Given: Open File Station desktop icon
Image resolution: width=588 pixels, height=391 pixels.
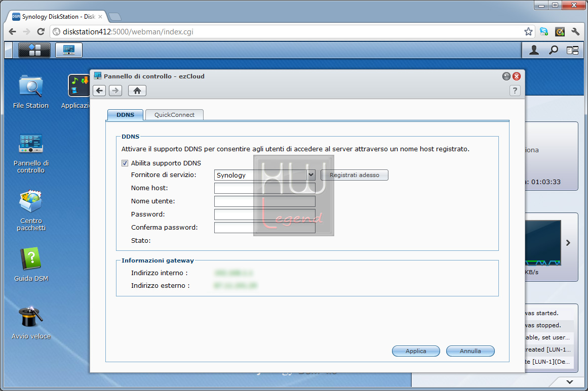Looking at the screenshot, I should point(31,92).
